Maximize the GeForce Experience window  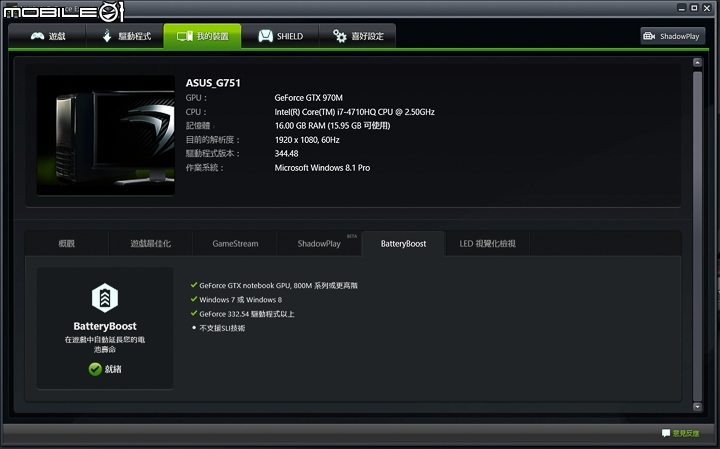694,8
